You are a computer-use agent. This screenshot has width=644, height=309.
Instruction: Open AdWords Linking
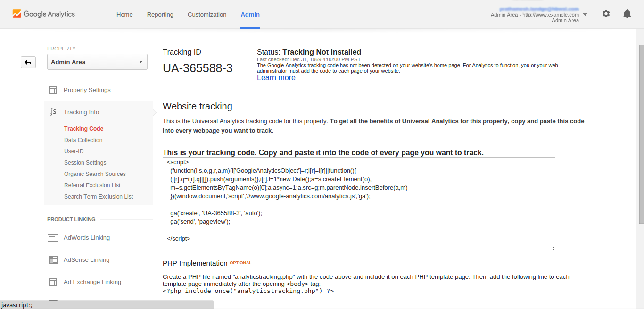[x=87, y=238]
